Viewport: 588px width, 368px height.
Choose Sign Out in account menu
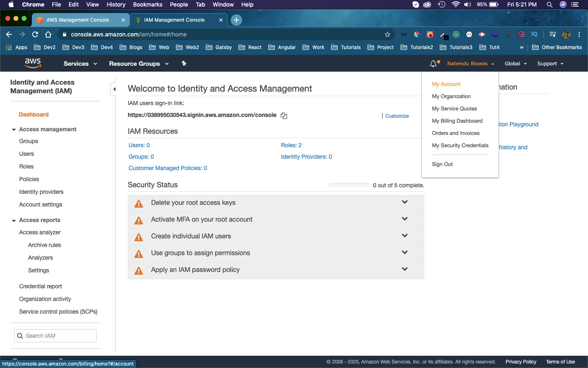(442, 164)
